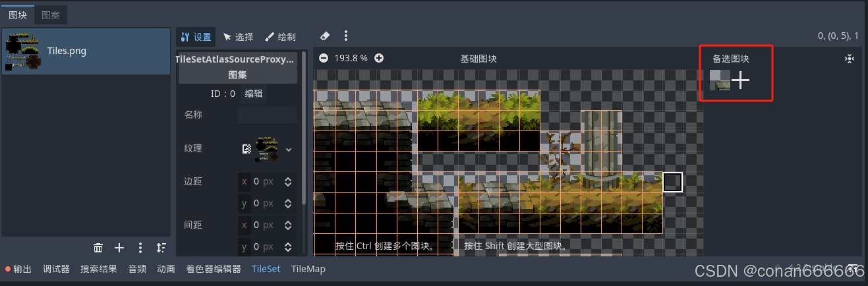Open the 纹理 texture dropdown arrow
Screen dimensions: 868x286
288,150
